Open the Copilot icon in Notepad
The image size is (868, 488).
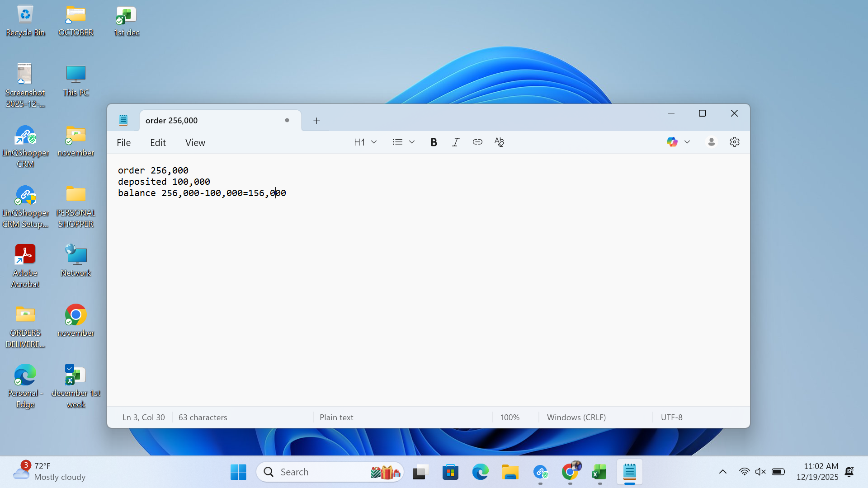point(672,142)
